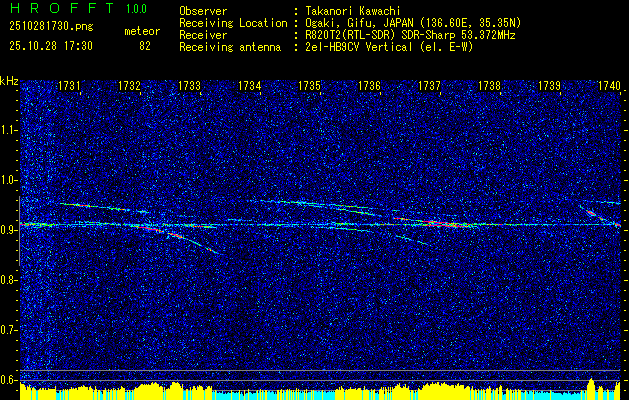The width and height of the screenshot is (629, 400).
Task: Click the 0.6 kHz axis label
Action: click(x=8, y=380)
